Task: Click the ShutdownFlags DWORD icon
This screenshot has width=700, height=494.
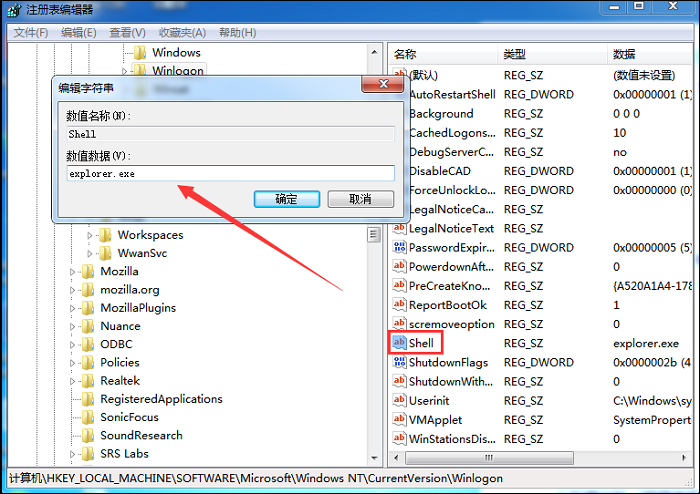Action: (400, 362)
